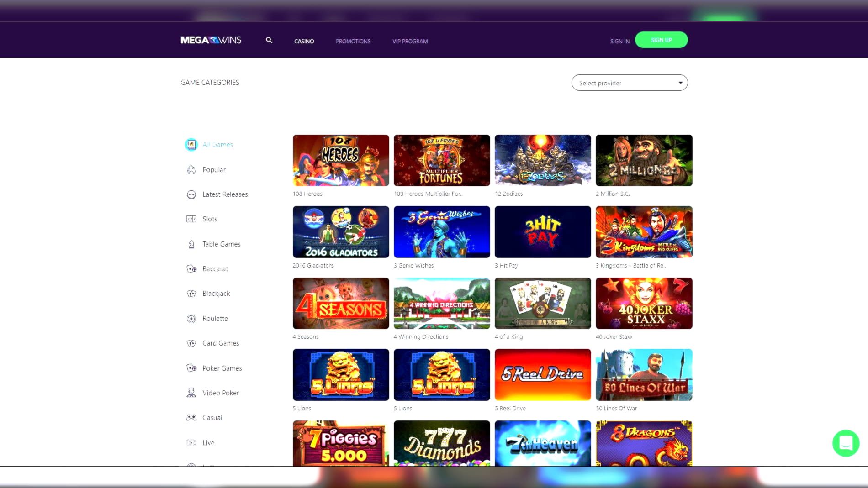Click the green Sign Up button
Screen dimensions: 868x488
click(x=661, y=40)
